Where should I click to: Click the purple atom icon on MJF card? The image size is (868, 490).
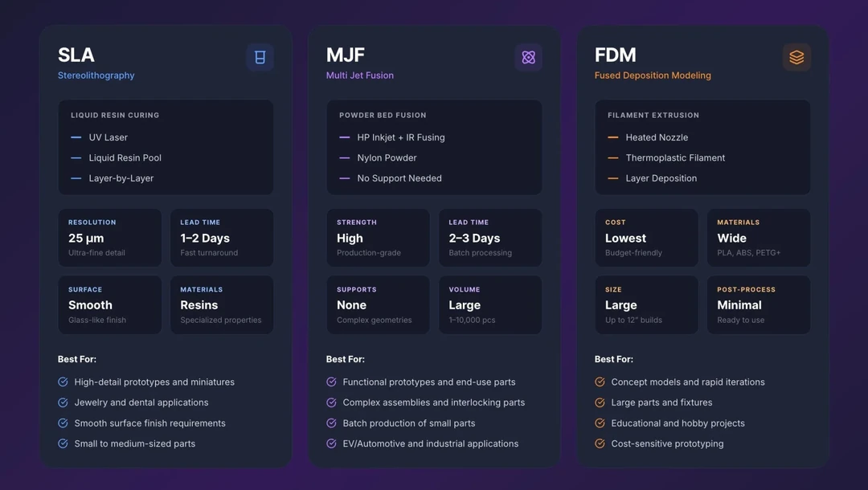[528, 57]
